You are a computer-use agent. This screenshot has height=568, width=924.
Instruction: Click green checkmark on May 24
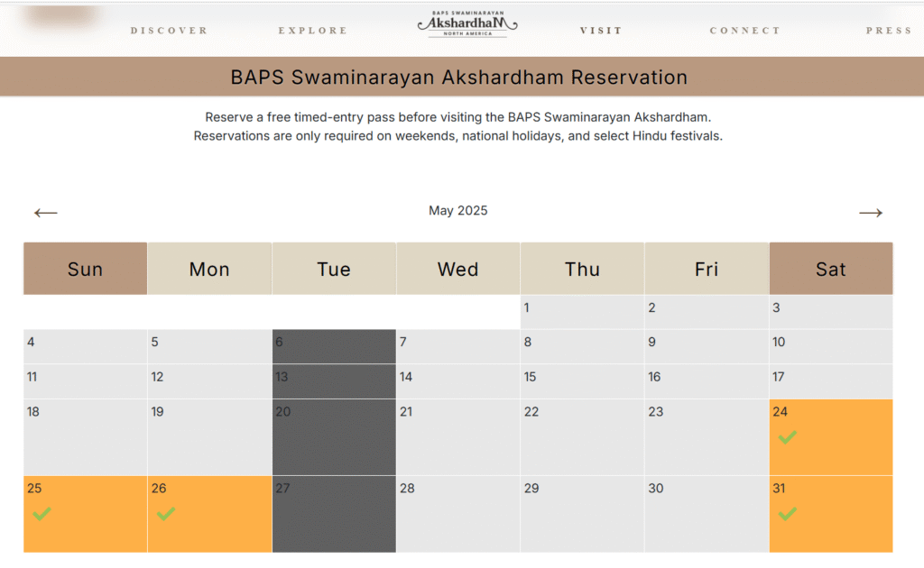[x=787, y=437]
